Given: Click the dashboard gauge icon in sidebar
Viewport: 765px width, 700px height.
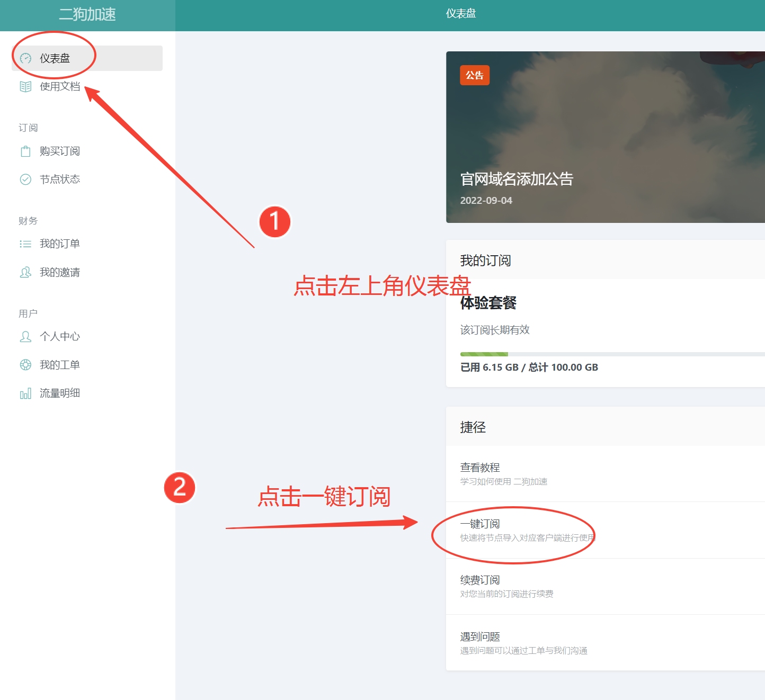Looking at the screenshot, I should 25,58.
